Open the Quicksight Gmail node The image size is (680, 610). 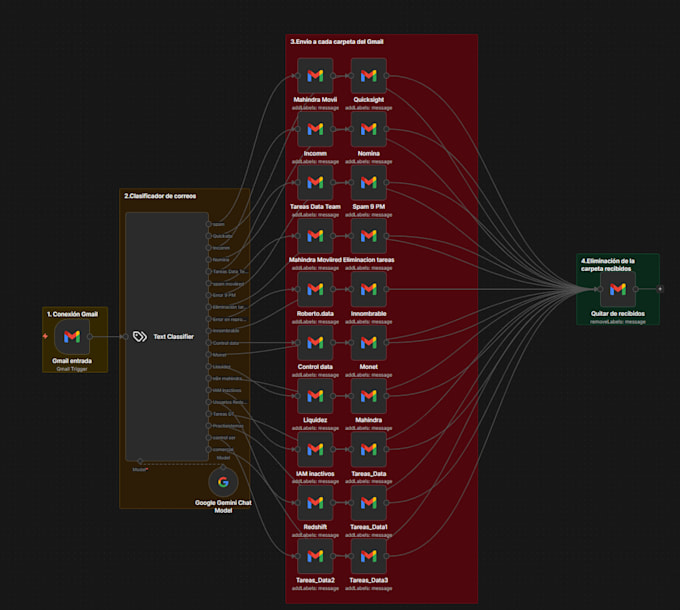pos(369,76)
